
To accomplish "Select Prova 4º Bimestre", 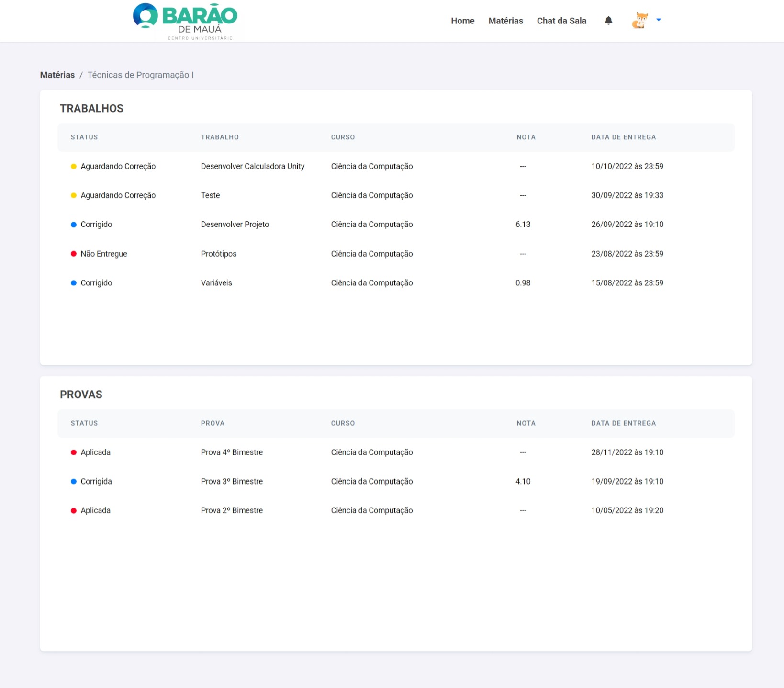I will pyautogui.click(x=232, y=452).
